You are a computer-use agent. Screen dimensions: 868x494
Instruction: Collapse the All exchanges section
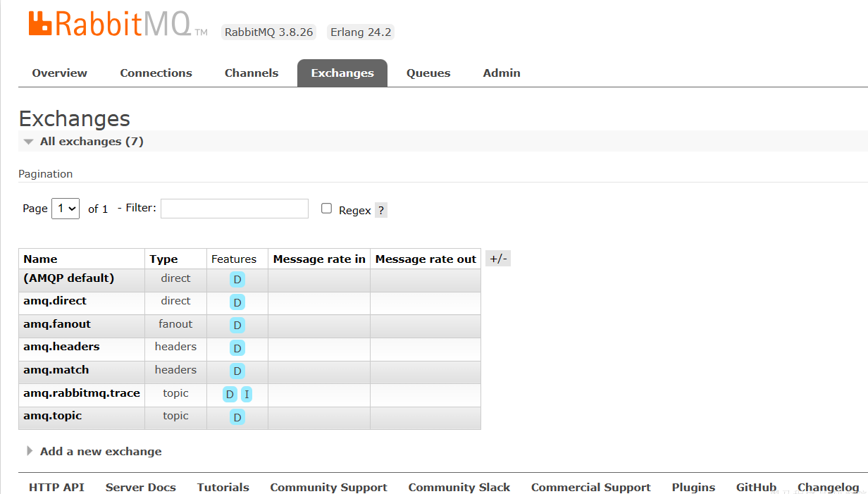click(91, 142)
